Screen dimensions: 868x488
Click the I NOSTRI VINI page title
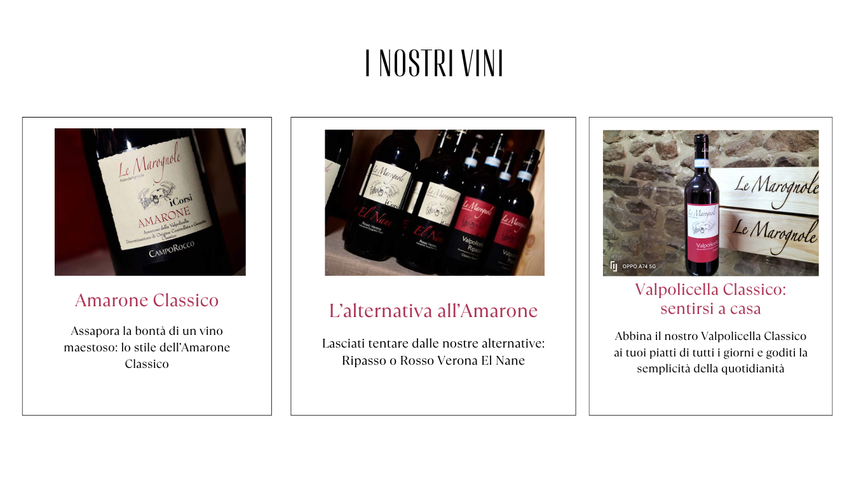(x=434, y=64)
